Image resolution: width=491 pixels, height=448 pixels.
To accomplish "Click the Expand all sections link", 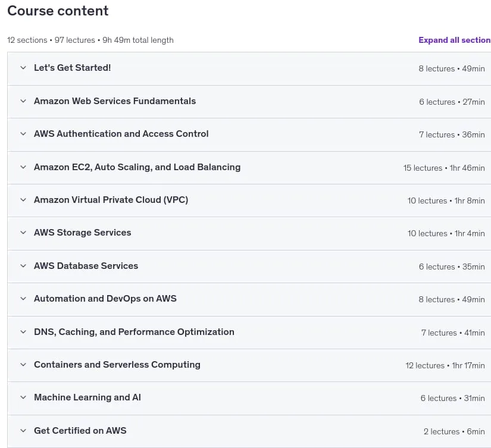I will coord(454,40).
